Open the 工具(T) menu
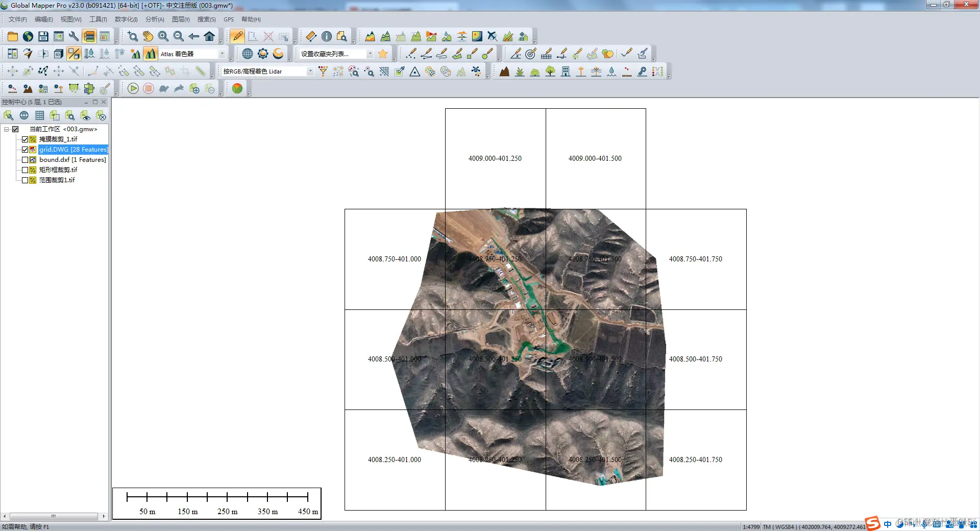This screenshot has width=980, height=531. (x=98, y=19)
